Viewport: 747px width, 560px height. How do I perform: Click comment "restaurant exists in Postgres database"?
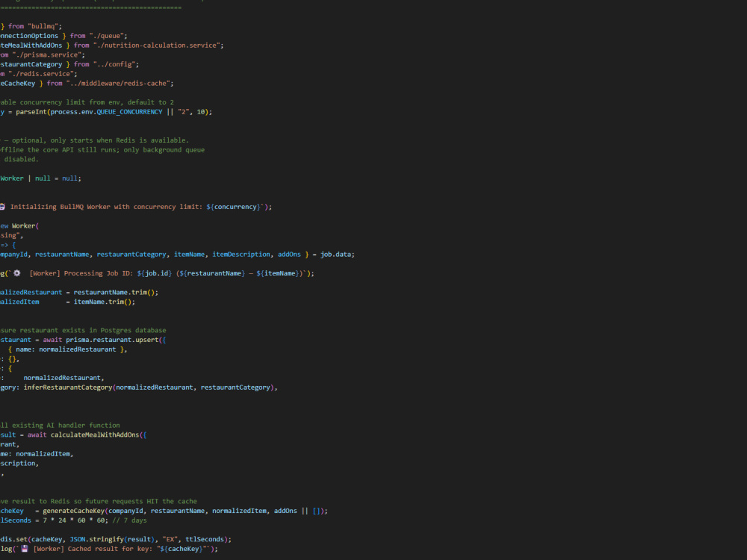click(93, 331)
